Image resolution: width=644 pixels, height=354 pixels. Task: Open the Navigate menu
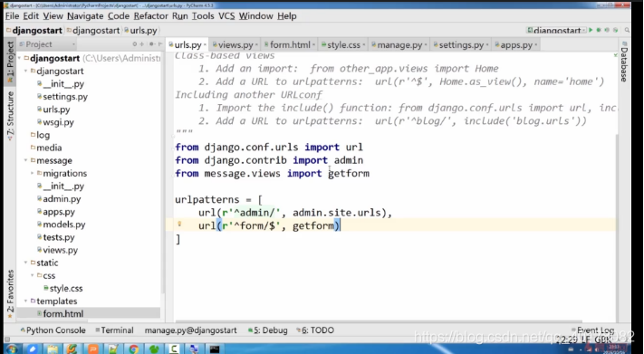tap(85, 16)
